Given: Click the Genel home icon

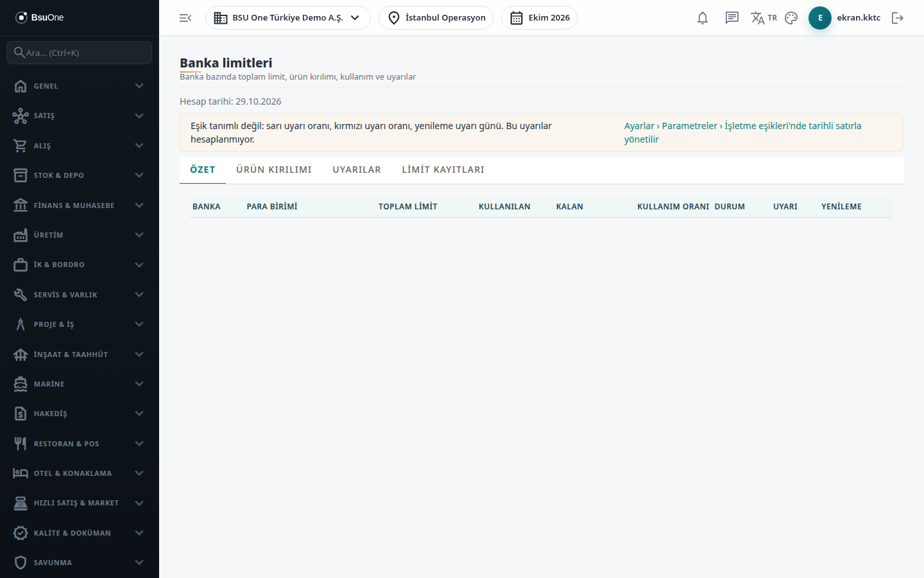Looking at the screenshot, I should (21, 86).
